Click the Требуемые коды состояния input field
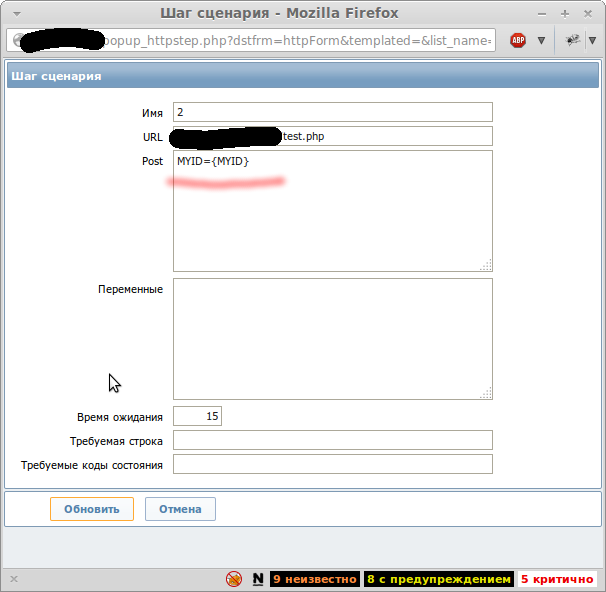Screen dimensions: 606x592 [x=333, y=464]
